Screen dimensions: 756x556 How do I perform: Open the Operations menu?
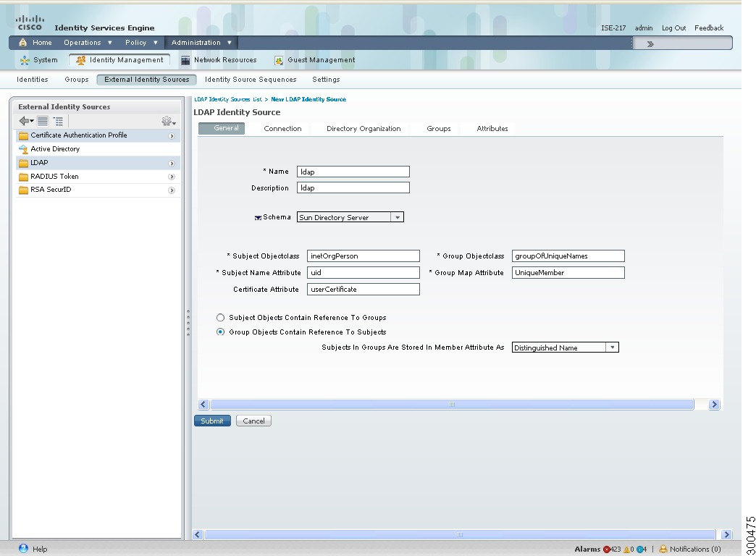coord(88,43)
